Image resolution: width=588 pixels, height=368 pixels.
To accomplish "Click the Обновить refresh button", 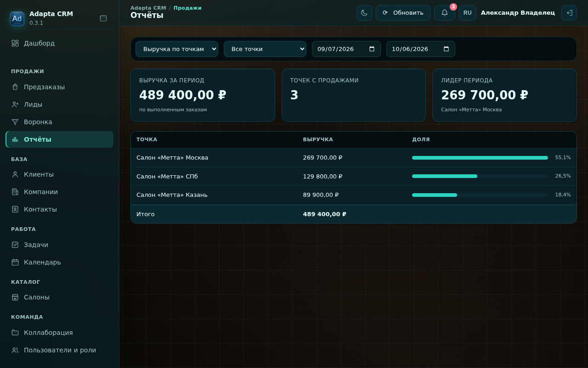I will pyautogui.click(x=403, y=13).
